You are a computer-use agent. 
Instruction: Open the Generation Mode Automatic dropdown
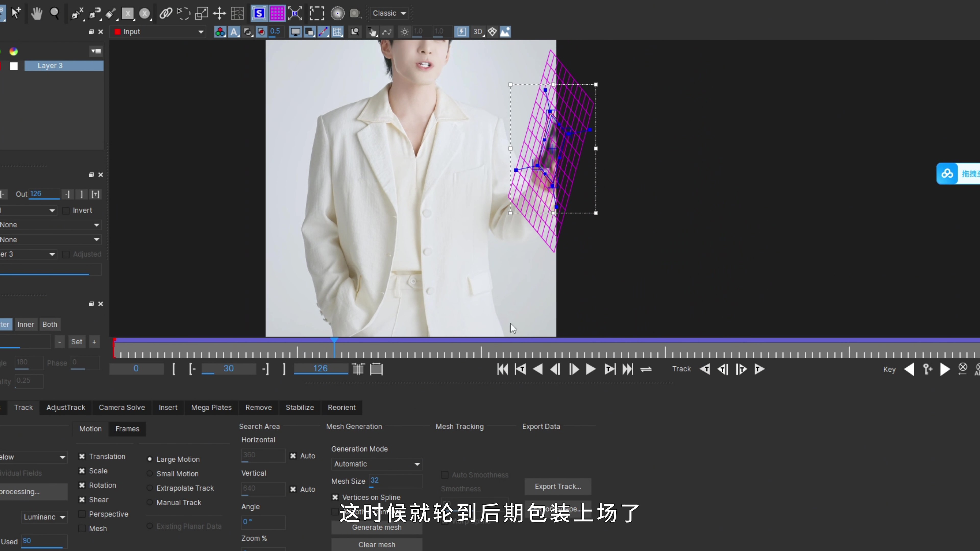[x=376, y=464]
